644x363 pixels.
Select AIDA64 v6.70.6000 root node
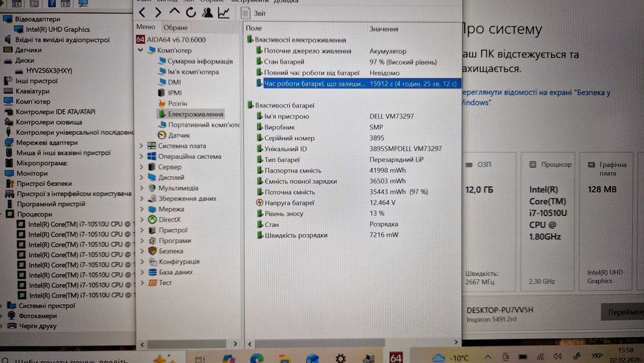coord(171,39)
